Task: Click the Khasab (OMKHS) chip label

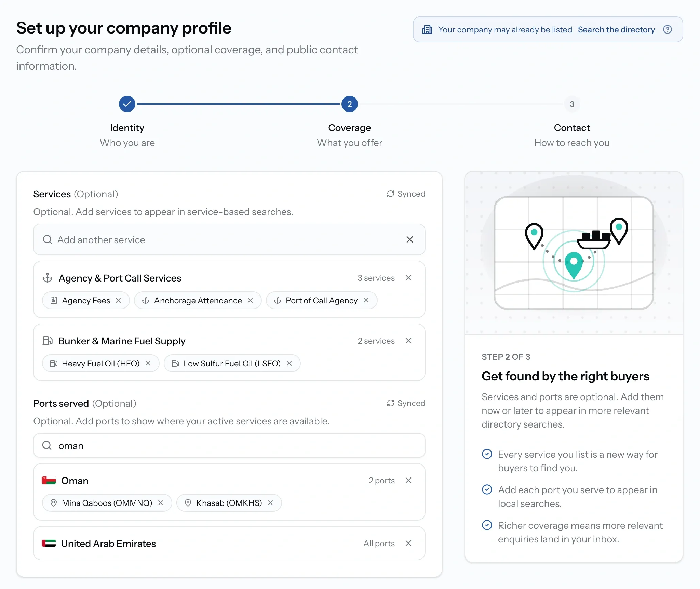Action: point(229,503)
